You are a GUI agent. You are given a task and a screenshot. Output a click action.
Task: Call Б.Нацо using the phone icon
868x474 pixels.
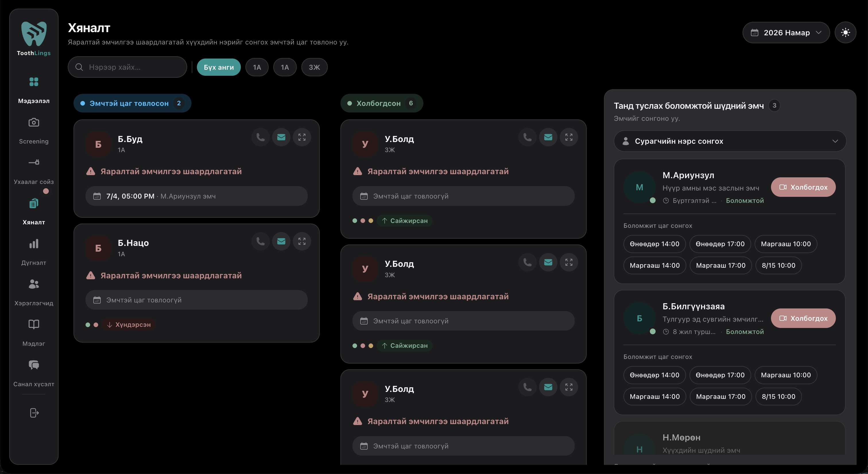click(260, 241)
